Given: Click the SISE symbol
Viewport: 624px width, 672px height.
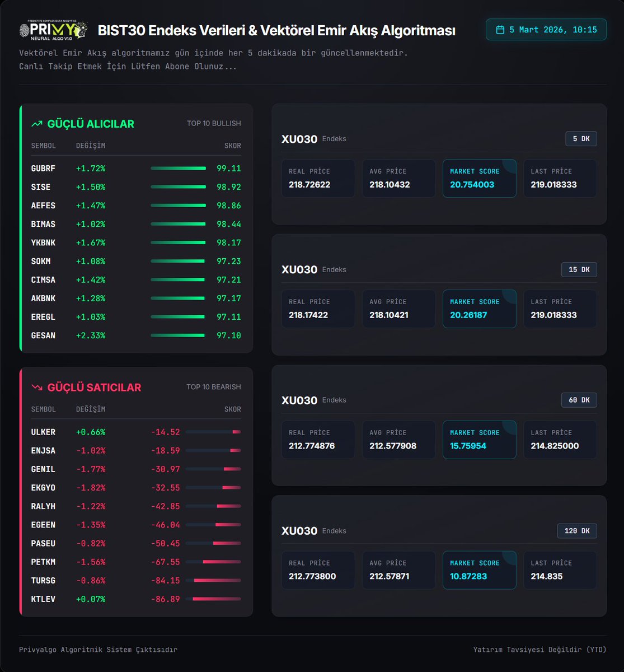Looking at the screenshot, I should 41,187.
